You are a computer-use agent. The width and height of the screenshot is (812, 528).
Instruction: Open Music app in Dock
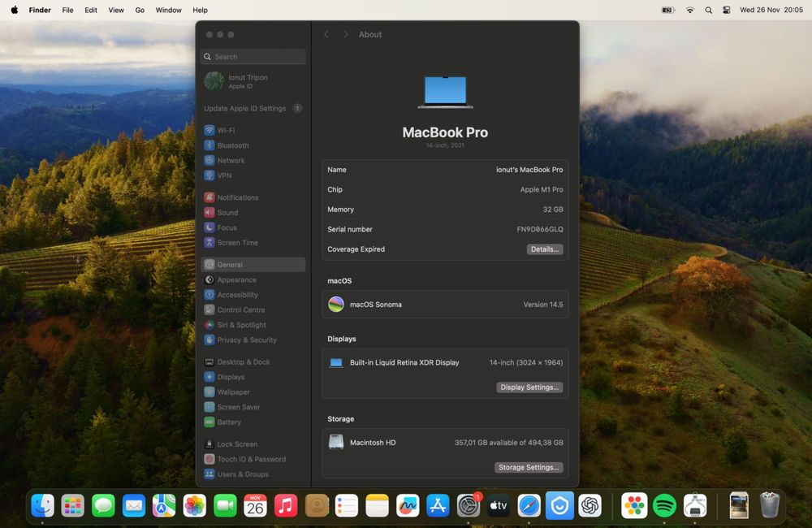(x=286, y=505)
